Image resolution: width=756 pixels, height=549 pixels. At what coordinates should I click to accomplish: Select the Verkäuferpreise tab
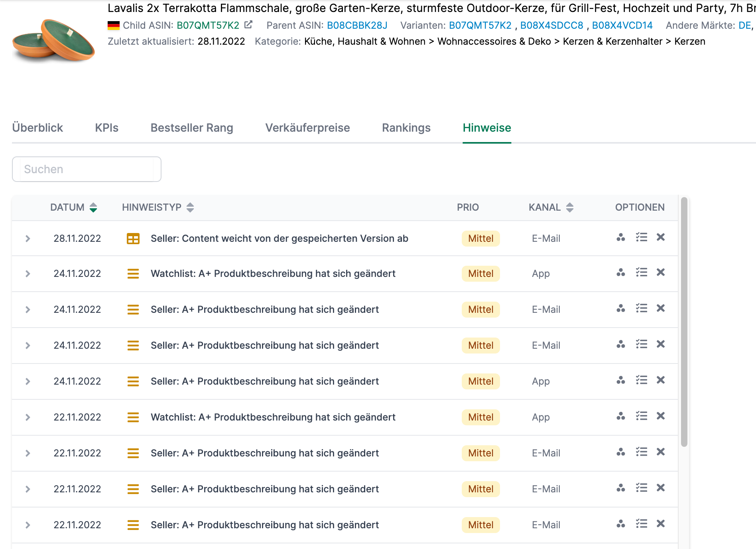click(308, 128)
